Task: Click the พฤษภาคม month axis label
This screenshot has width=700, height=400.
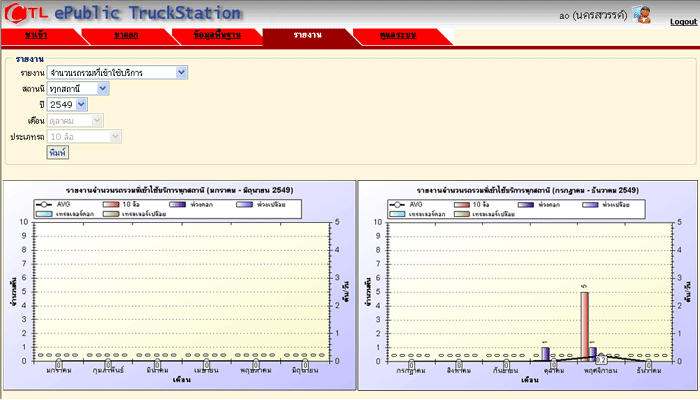Action: click(255, 371)
